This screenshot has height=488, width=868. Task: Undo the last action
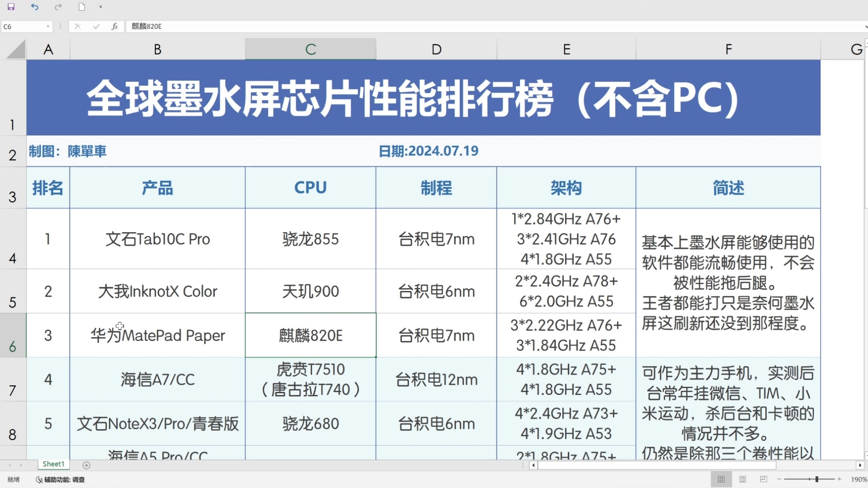34,7
